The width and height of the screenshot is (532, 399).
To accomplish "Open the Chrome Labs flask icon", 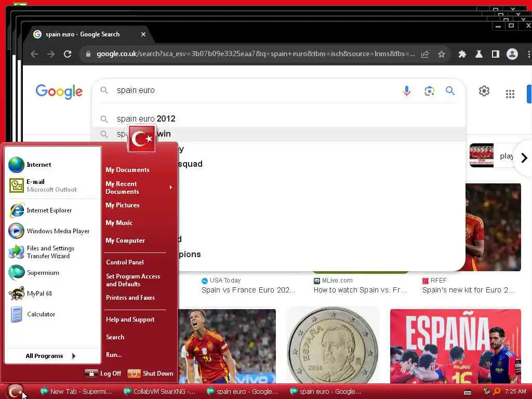I will (478, 54).
